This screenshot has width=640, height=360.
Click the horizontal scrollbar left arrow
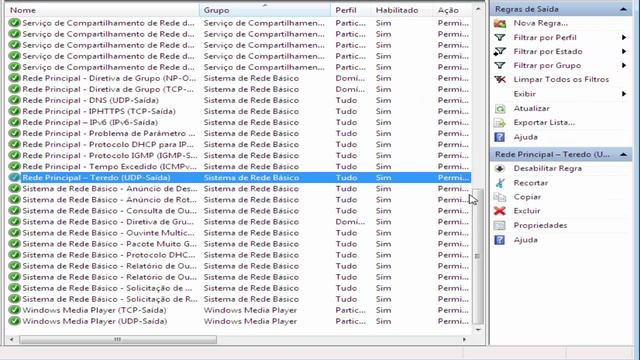[11, 340]
